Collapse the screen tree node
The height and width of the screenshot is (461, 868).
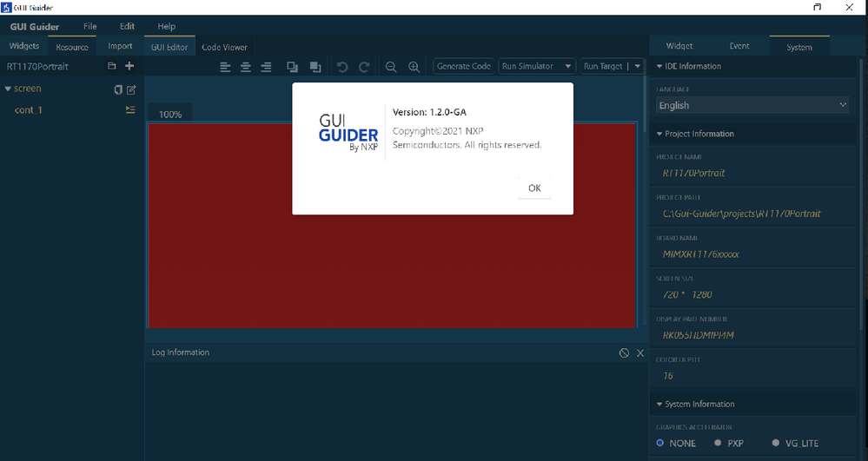coord(8,89)
